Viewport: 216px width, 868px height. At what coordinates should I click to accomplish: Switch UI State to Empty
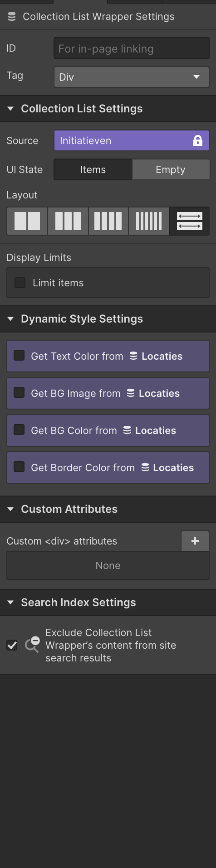tap(171, 169)
